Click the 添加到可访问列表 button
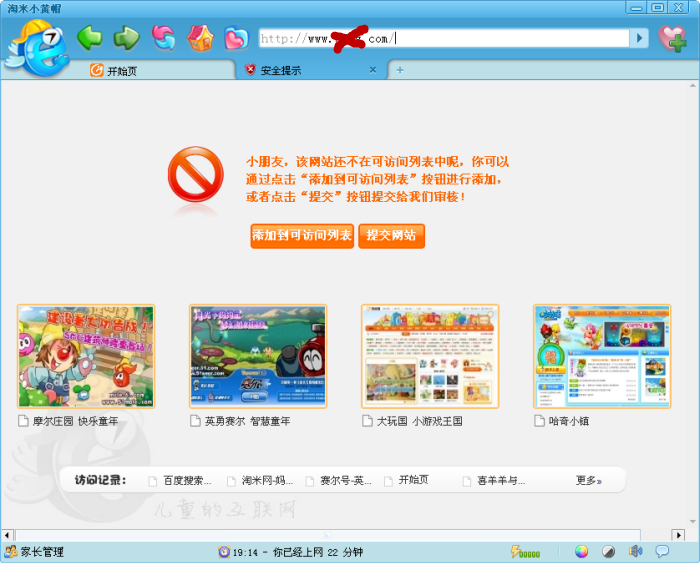Viewport: 700px width, 563px height. [x=302, y=236]
